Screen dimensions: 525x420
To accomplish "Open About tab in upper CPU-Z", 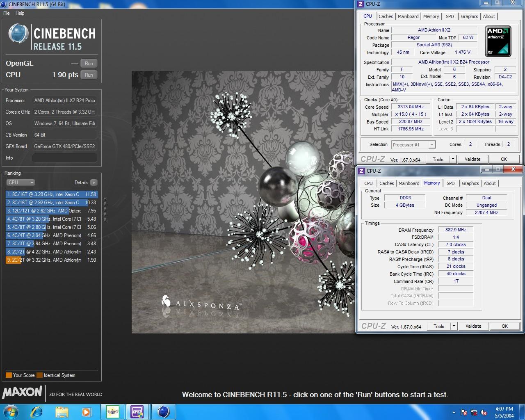I will point(489,16).
